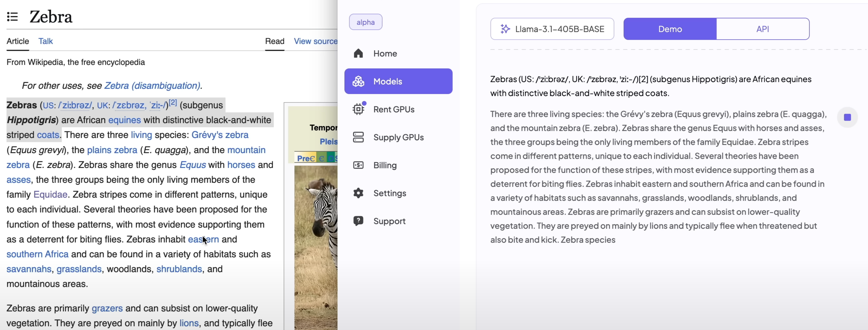Open the Llama-3.1-405B-BASE model selector
Viewport: 868px width, 330px height.
552,29
